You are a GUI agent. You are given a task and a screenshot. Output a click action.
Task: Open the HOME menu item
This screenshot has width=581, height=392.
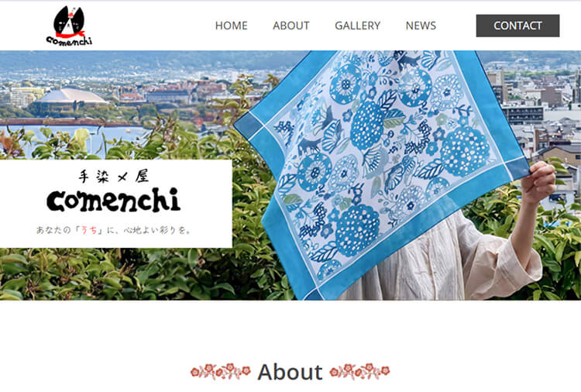pyautogui.click(x=231, y=26)
